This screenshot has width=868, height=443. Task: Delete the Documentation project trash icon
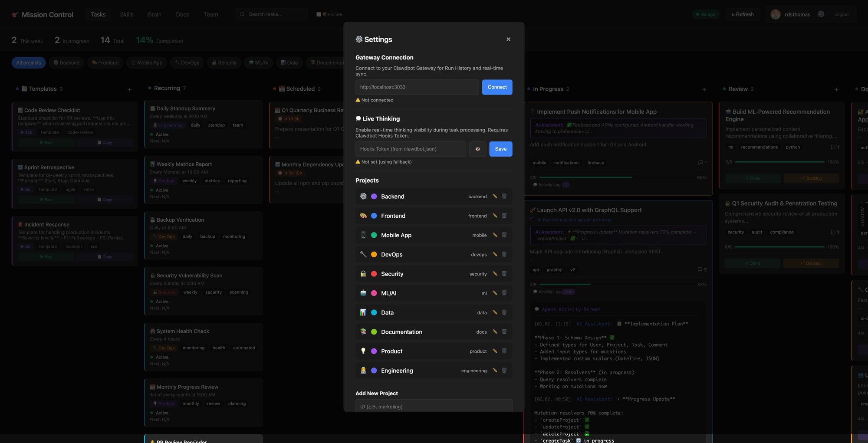504,331
